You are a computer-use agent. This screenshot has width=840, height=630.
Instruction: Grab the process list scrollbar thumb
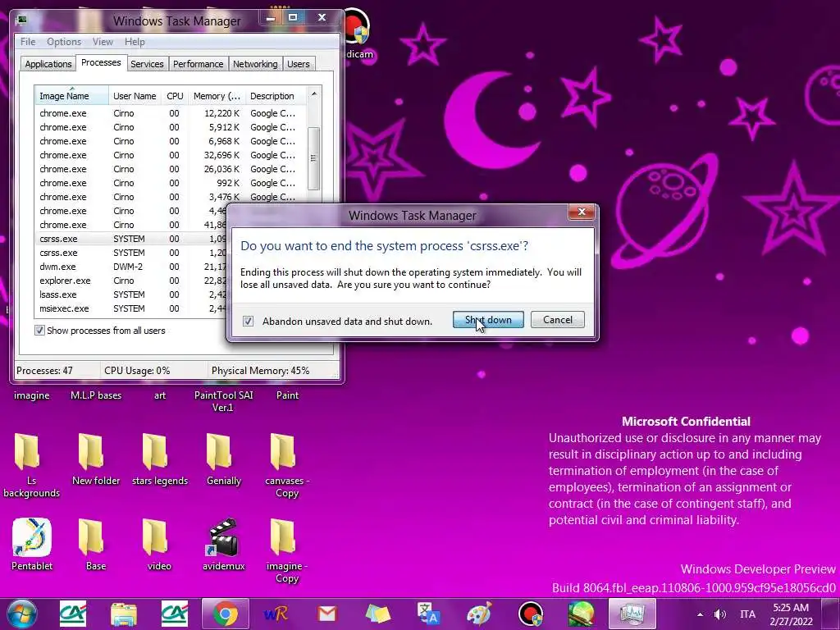coord(314,158)
